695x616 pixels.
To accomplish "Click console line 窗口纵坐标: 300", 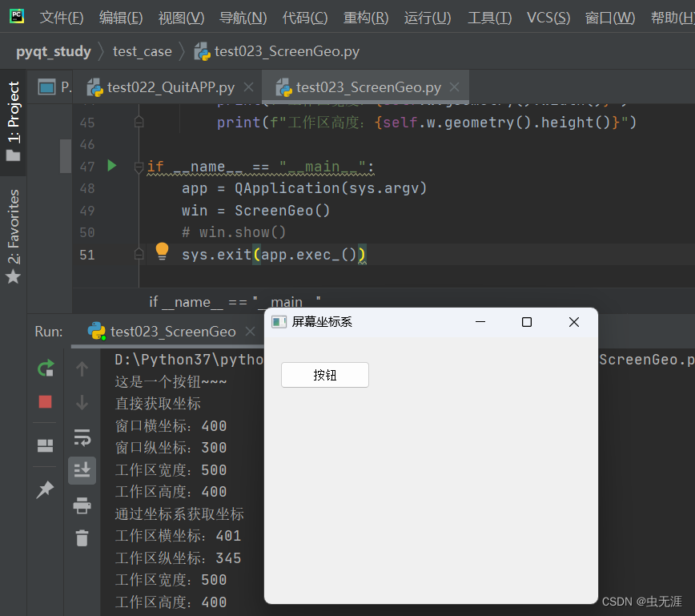I will tap(171, 448).
